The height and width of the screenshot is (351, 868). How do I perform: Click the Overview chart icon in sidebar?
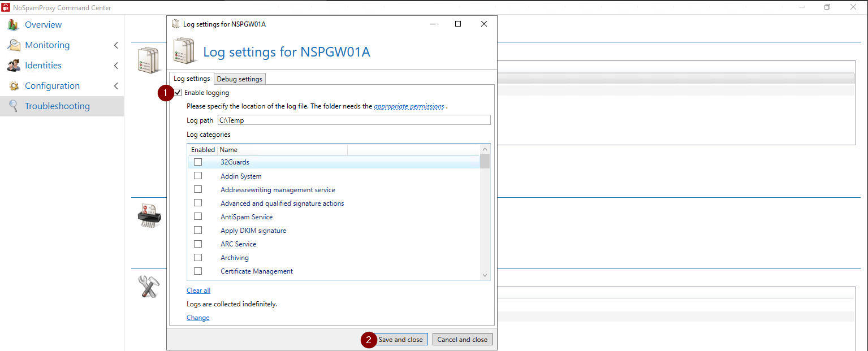tap(14, 25)
